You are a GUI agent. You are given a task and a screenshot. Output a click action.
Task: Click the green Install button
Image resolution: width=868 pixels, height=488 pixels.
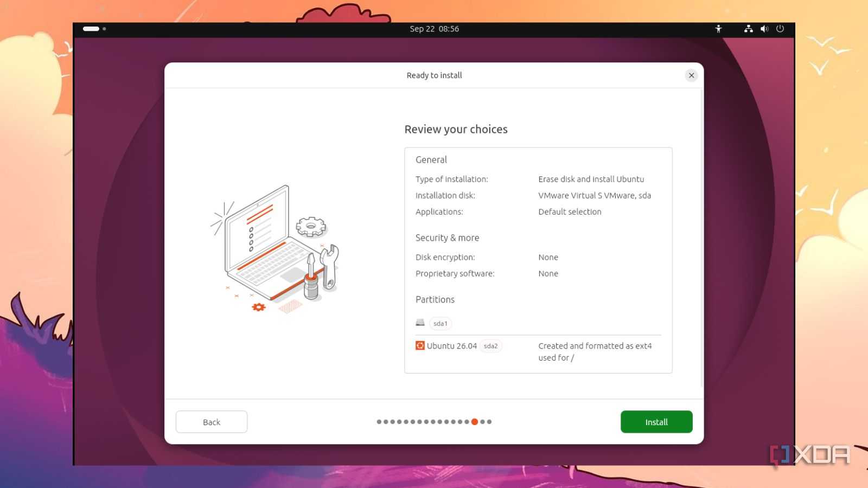click(x=656, y=422)
